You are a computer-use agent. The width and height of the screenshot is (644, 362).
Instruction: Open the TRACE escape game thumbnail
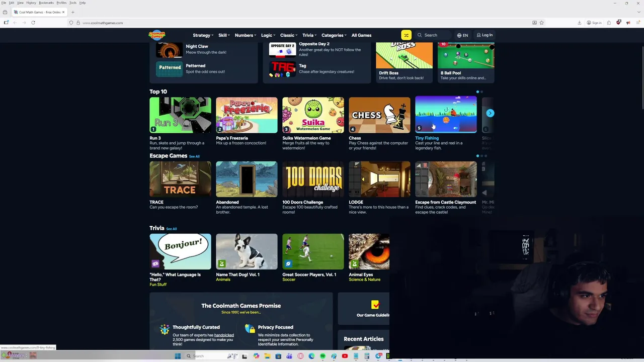(x=180, y=179)
